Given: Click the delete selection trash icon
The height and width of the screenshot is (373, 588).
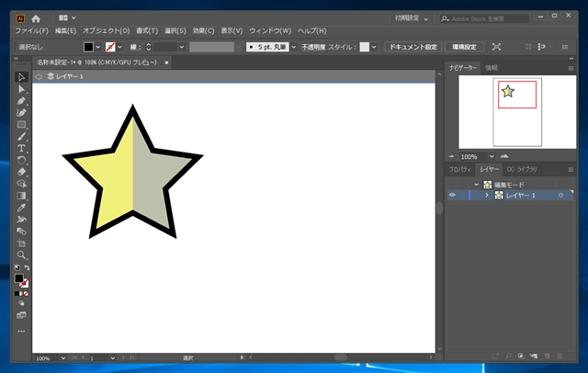Looking at the screenshot, I should (560, 356).
